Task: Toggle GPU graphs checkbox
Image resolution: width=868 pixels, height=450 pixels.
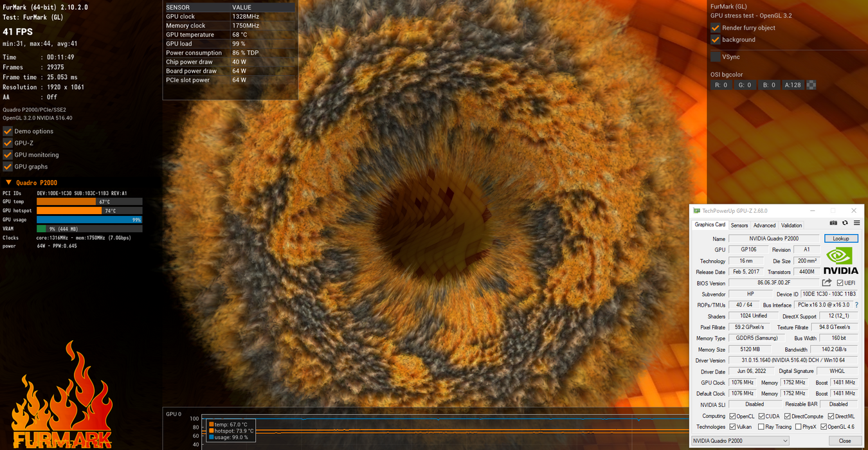Action: pos(8,166)
